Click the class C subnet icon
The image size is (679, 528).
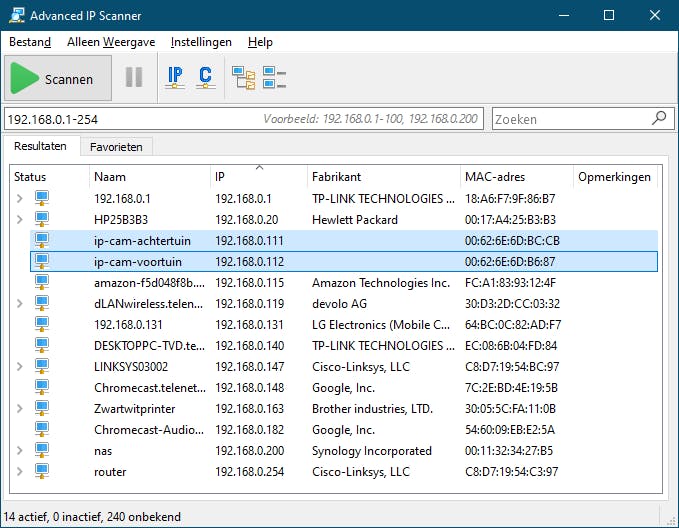[205, 77]
